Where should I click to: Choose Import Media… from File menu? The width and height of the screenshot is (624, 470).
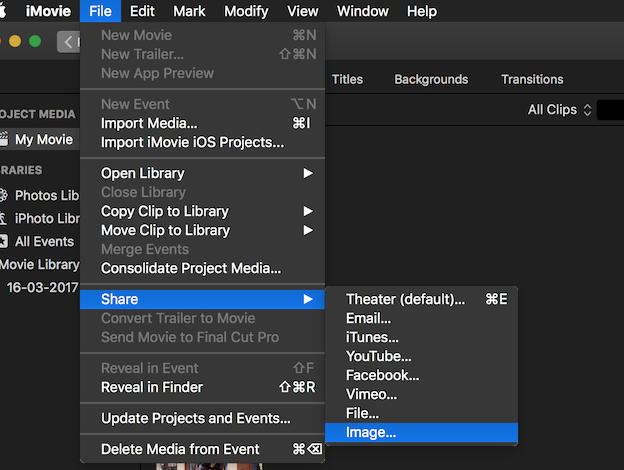(x=202, y=123)
